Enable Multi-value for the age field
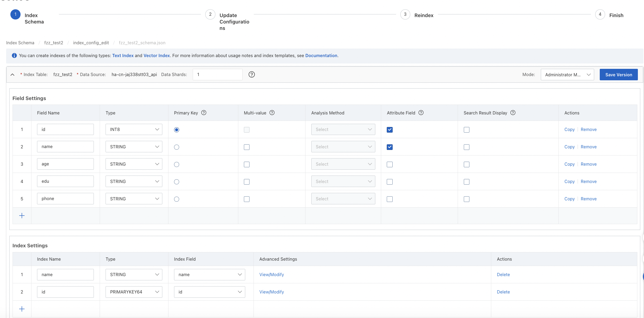Screen dimensions: 644x318 click(x=247, y=164)
